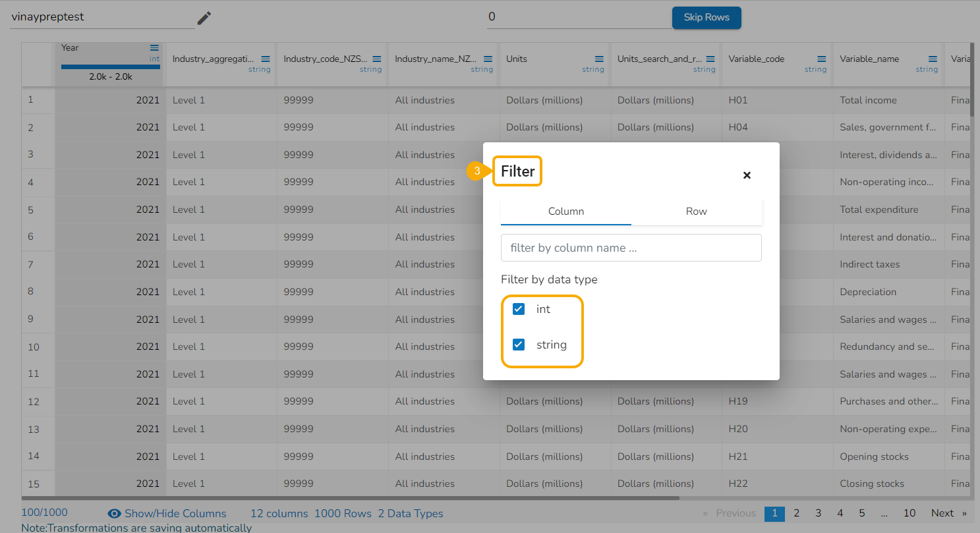Screen dimensions: 980x533
Task: Open the Variable_code column menu icon
Action: pyautogui.click(x=822, y=59)
